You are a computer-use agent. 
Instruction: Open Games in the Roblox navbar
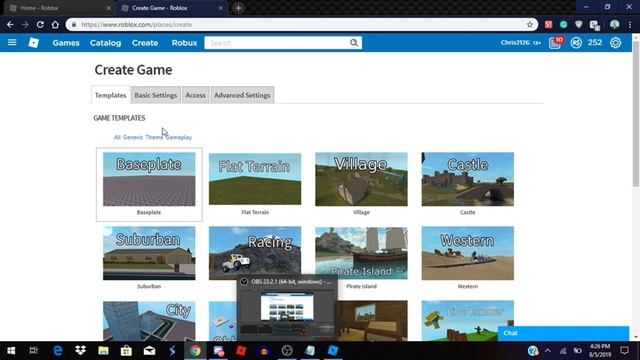(66, 42)
